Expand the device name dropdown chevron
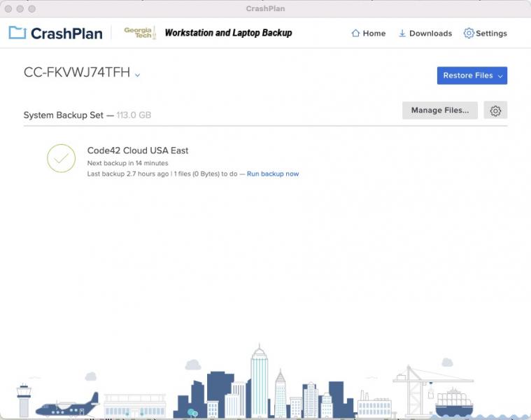531x420 pixels. point(138,75)
